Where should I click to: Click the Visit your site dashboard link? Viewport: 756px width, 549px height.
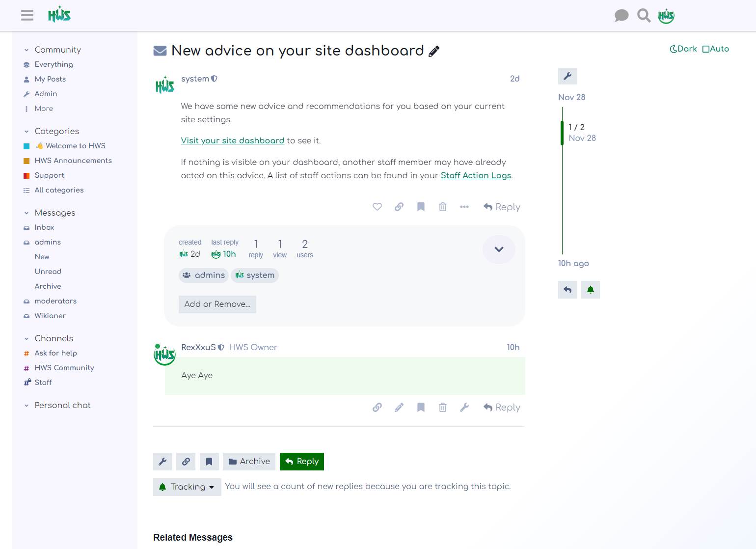click(232, 140)
